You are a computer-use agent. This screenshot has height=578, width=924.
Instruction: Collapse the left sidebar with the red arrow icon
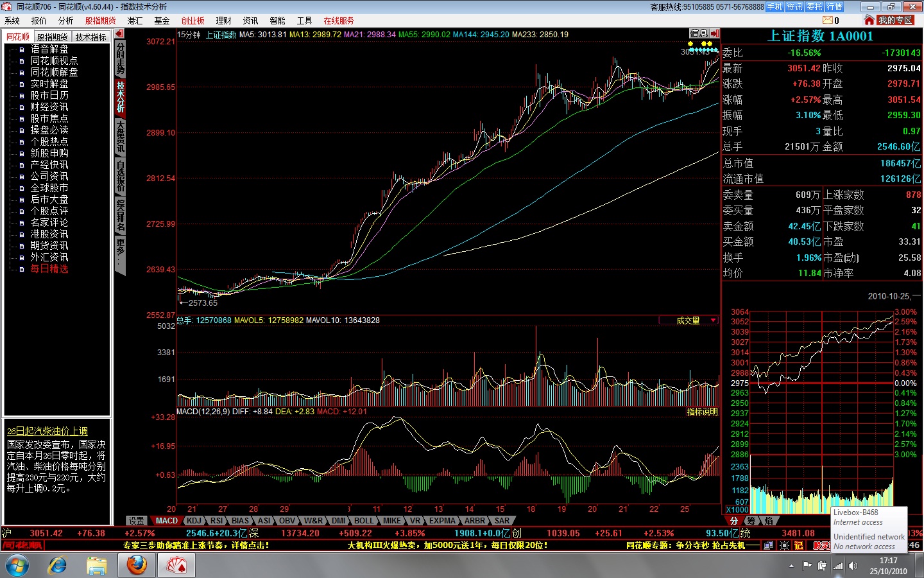pos(119,33)
